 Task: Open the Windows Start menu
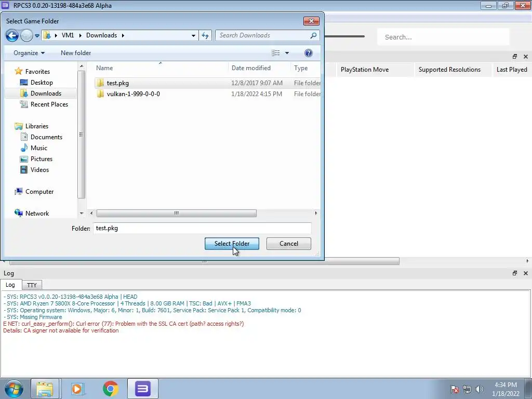click(14, 389)
